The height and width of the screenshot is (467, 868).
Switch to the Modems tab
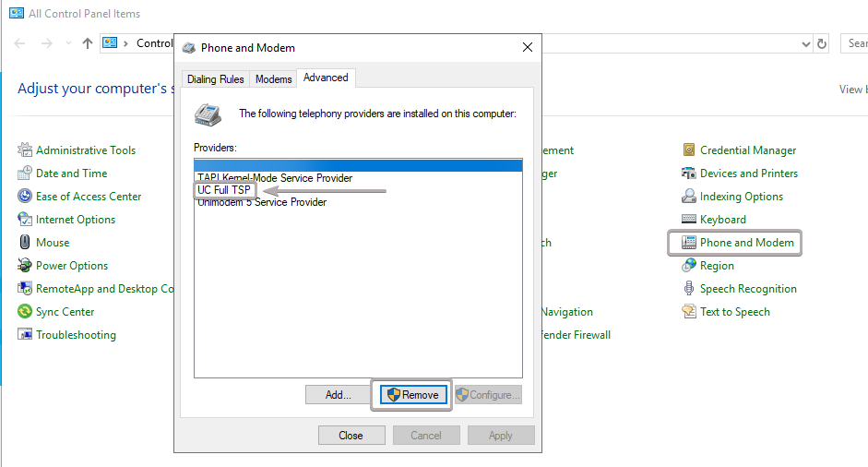tap(273, 79)
